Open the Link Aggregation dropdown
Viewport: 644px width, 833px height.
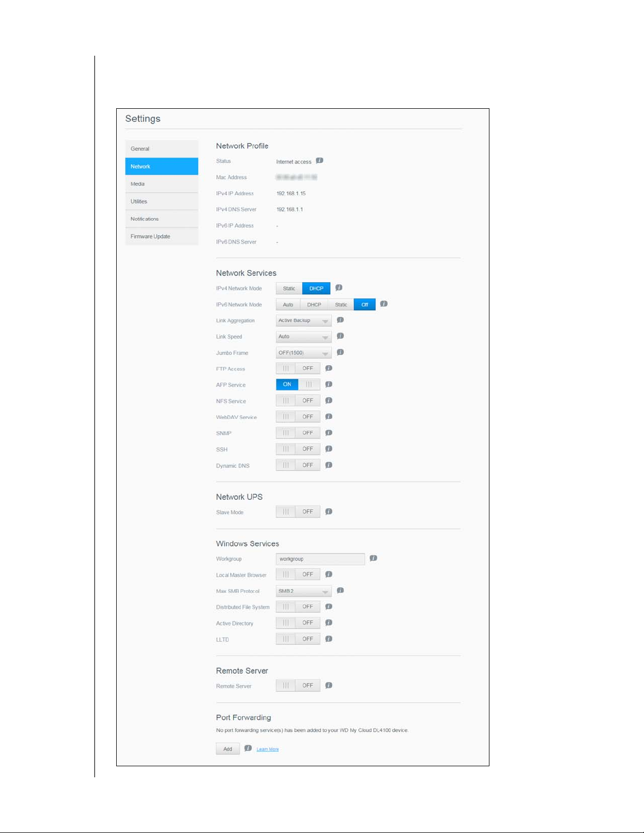304,321
